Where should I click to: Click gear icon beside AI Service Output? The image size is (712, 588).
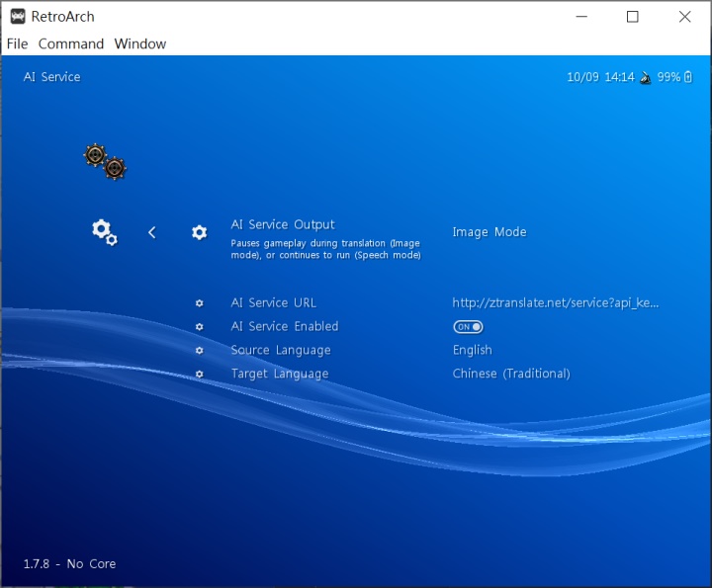pos(199,232)
